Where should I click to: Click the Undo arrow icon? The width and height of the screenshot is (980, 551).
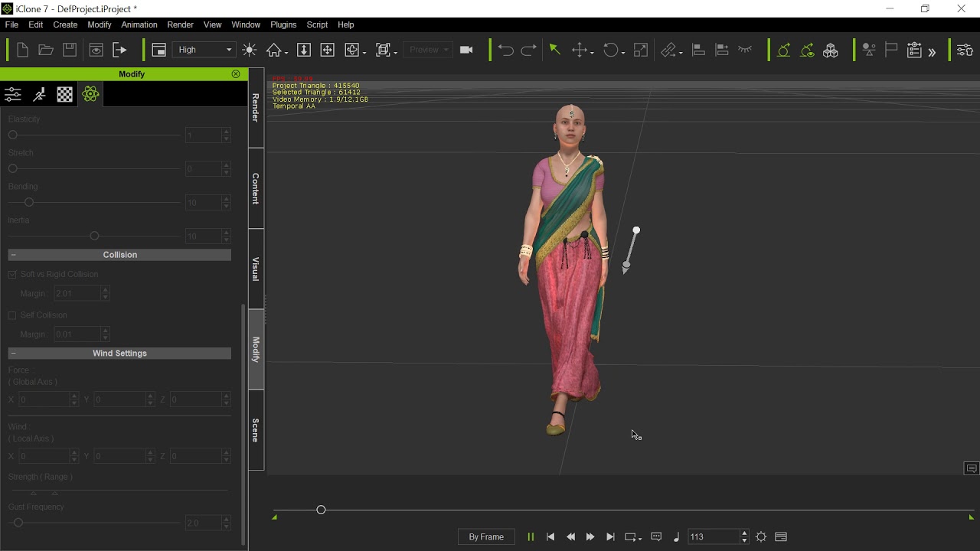pos(505,50)
